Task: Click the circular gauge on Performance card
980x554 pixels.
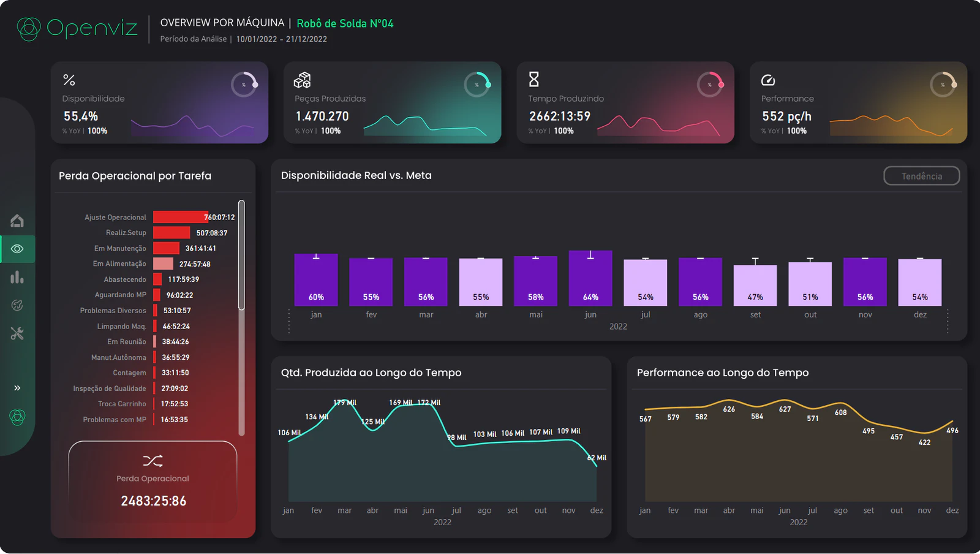Action: [x=943, y=85]
